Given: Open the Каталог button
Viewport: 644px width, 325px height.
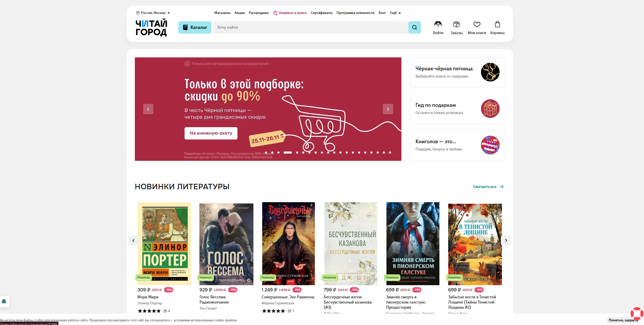Looking at the screenshot, I should 195,27.
